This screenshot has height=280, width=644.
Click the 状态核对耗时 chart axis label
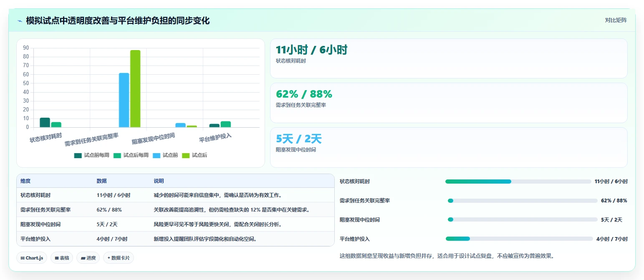click(x=45, y=138)
